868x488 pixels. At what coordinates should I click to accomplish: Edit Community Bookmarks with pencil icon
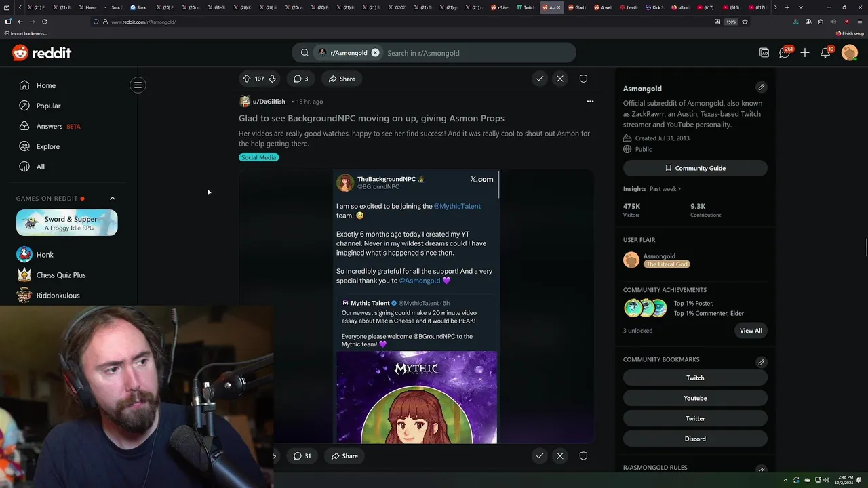pos(761,362)
